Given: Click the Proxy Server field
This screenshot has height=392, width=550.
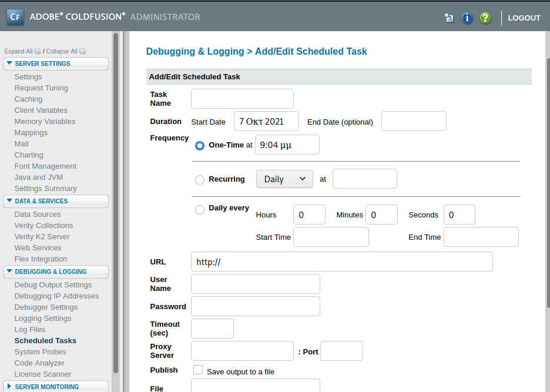Looking at the screenshot, I should 242,351.
